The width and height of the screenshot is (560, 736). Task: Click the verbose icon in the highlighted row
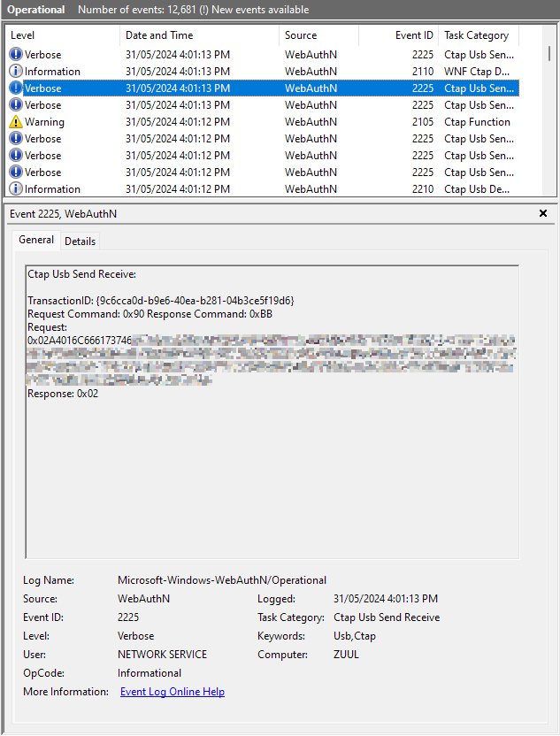pos(16,88)
